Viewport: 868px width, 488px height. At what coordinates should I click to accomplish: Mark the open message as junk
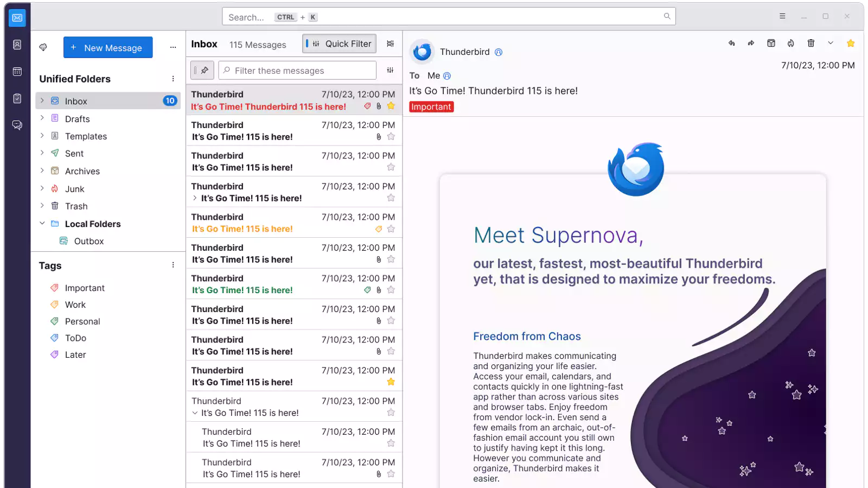pyautogui.click(x=791, y=43)
